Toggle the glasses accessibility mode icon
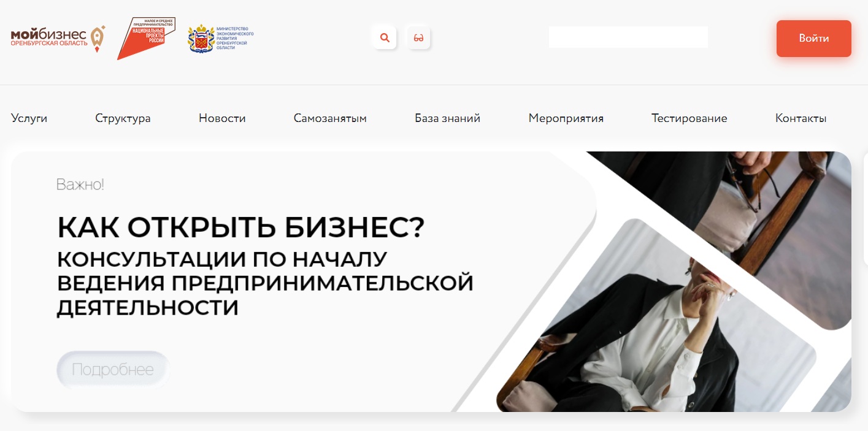Viewport: 868px width, 431px height. pos(419,38)
